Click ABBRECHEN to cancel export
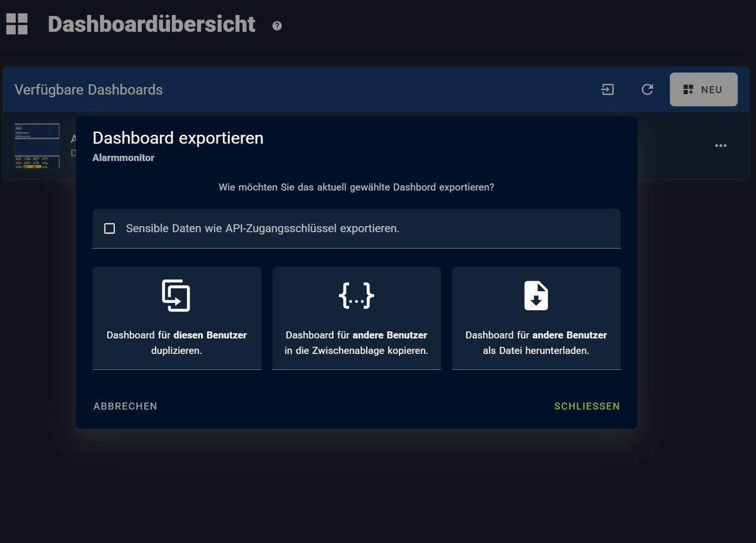Image resolution: width=756 pixels, height=543 pixels. pos(125,406)
